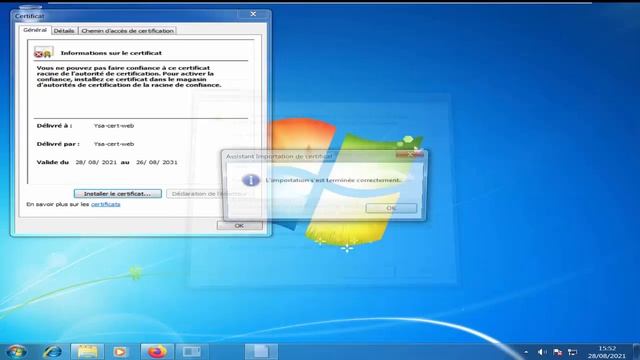Open the volume speaker icon

[542, 352]
